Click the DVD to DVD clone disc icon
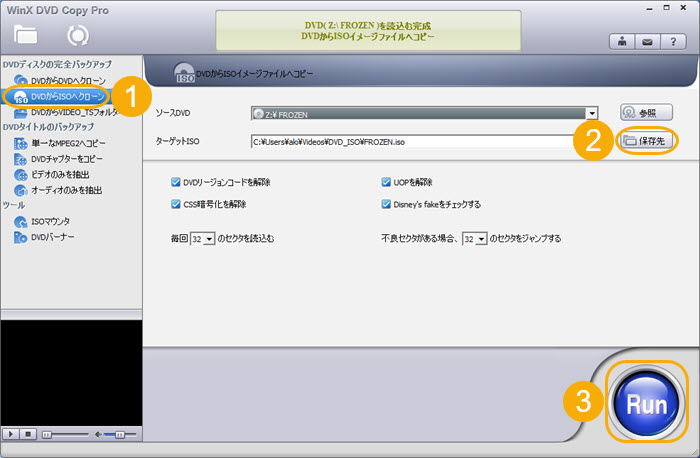700x458 pixels. pos(21,80)
